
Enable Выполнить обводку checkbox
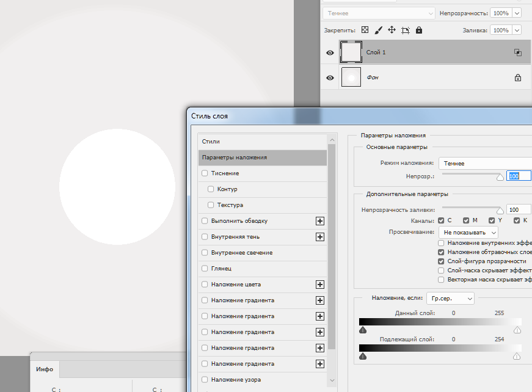[x=205, y=221]
